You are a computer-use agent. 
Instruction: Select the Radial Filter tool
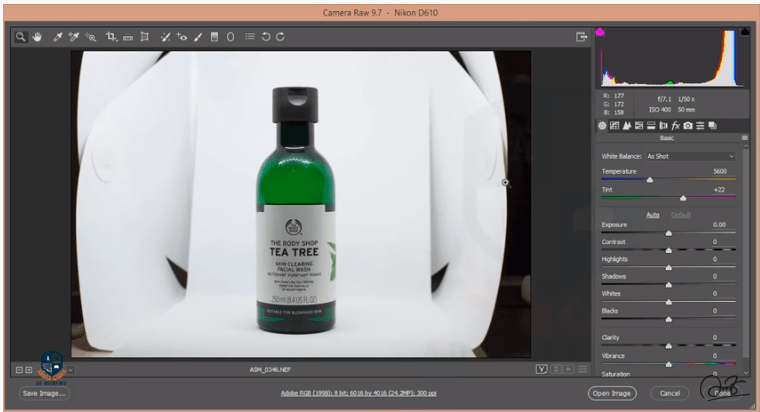pos(230,37)
